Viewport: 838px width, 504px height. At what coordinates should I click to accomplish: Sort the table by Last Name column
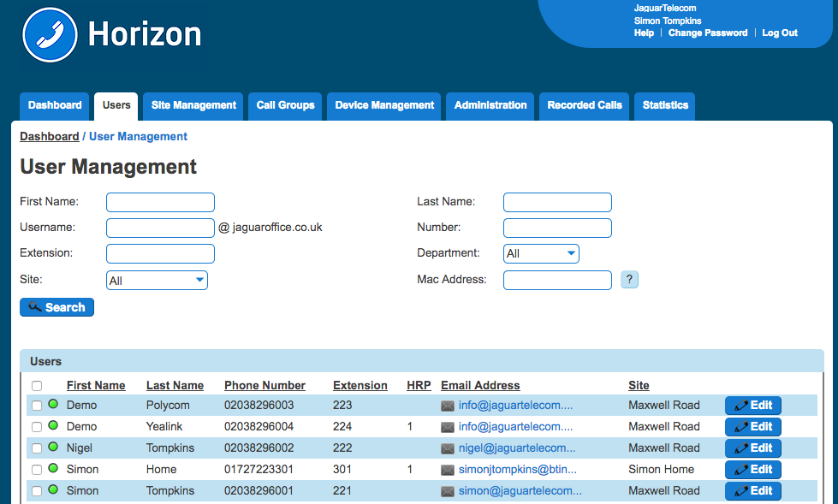(175, 385)
